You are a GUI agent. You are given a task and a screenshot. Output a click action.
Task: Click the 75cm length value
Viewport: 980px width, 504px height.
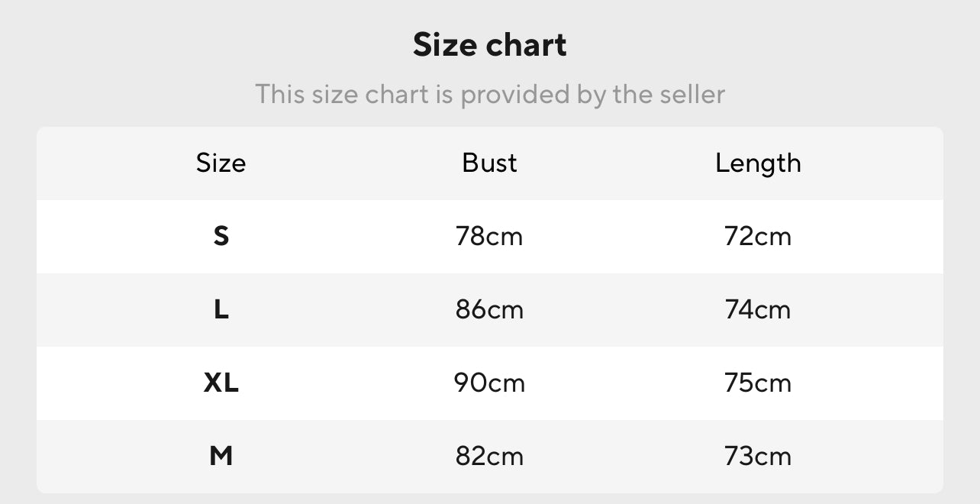pos(758,383)
